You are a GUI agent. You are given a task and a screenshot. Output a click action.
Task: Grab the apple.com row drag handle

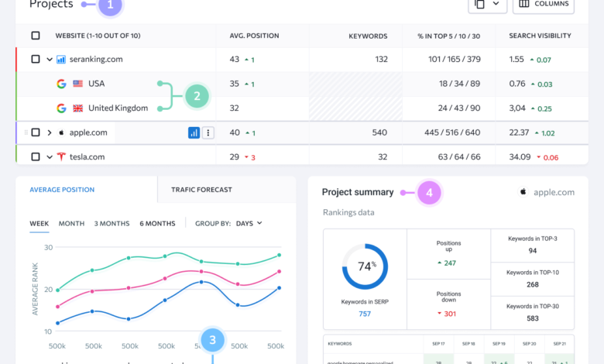[26, 132]
